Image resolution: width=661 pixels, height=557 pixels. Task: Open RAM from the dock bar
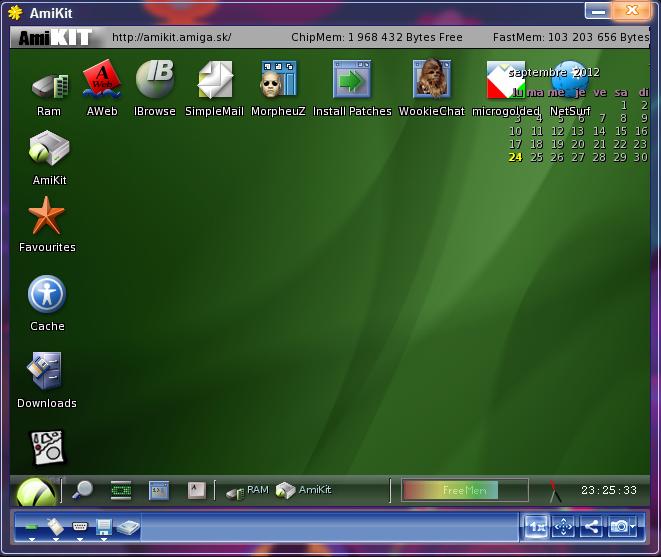click(x=247, y=491)
